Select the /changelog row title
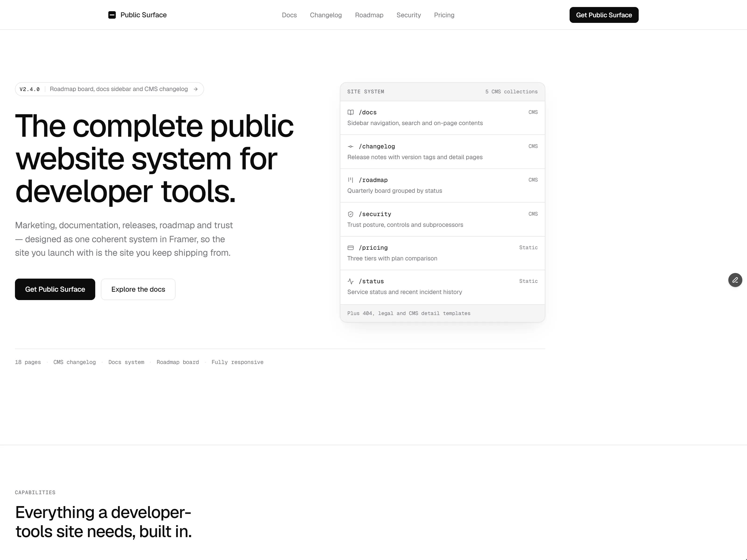747x560 pixels. [x=377, y=147]
